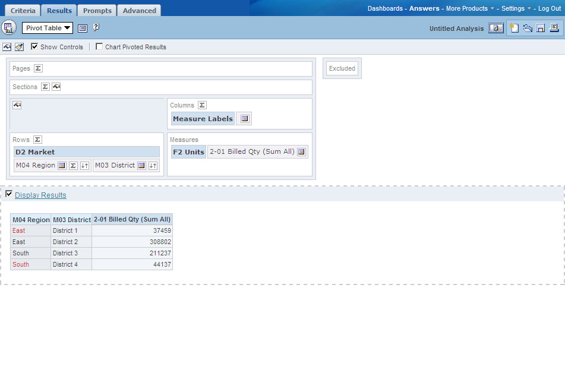Open properties for the Pivot Table view

82,27
